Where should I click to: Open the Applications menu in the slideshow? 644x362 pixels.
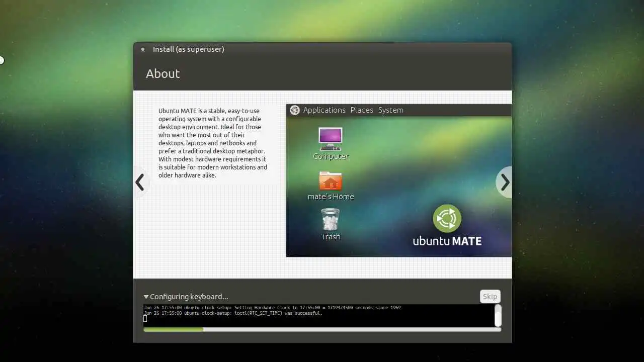click(x=324, y=110)
